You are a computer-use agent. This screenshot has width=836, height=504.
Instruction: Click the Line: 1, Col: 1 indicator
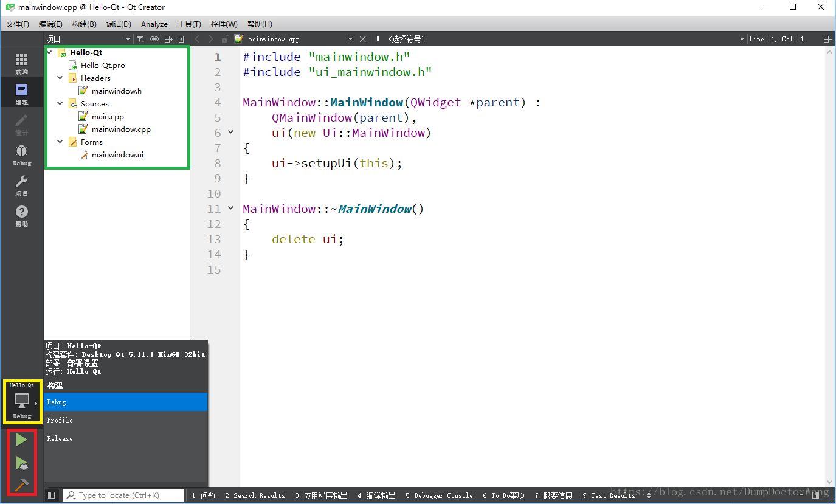776,39
